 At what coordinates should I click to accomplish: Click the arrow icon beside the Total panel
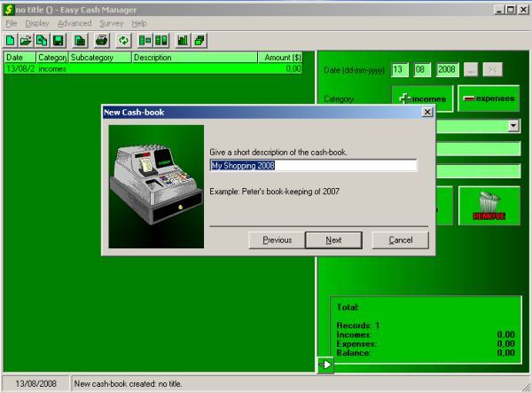pos(325,365)
